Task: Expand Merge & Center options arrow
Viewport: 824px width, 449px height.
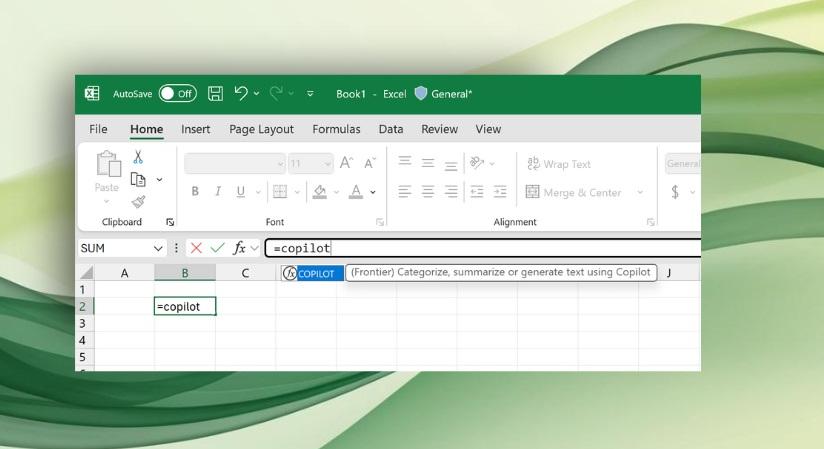Action: tap(640, 192)
